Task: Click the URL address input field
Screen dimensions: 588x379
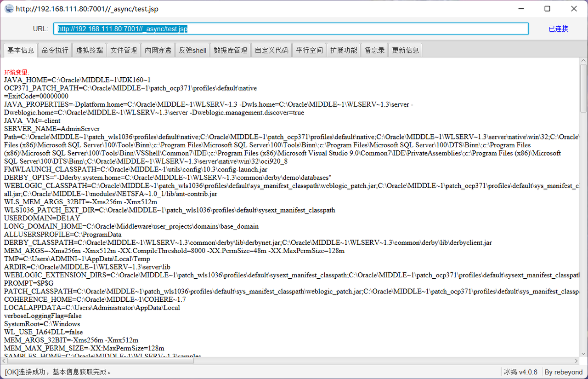Action: point(291,29)
